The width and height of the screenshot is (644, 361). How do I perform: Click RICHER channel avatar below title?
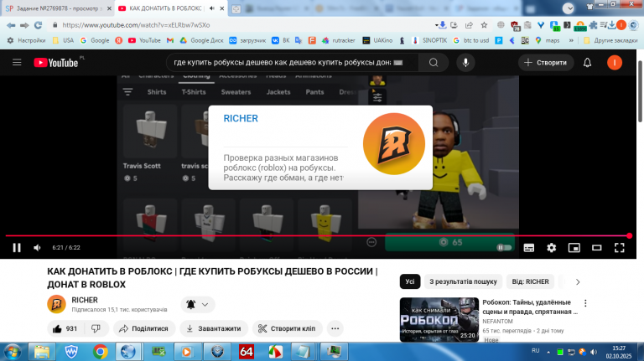57,304
